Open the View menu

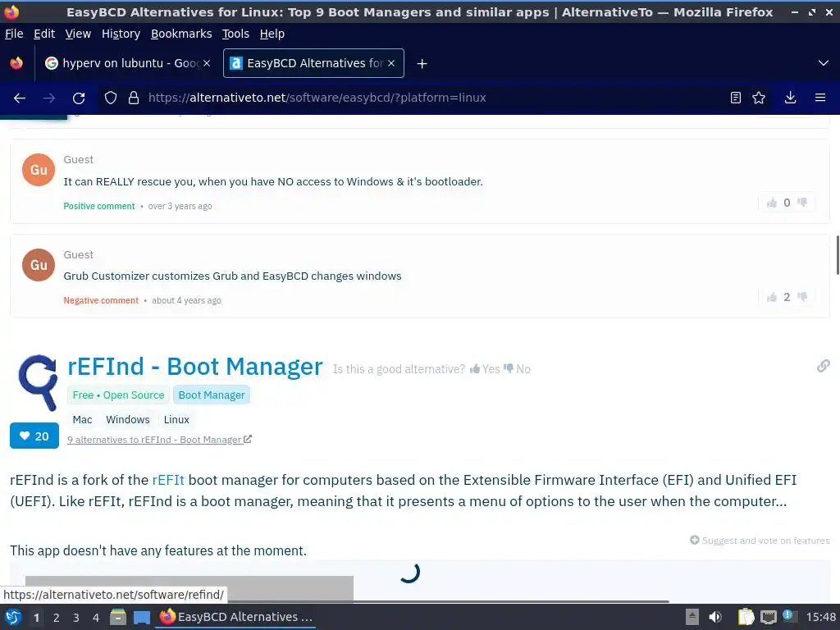[x=78, y=34]
